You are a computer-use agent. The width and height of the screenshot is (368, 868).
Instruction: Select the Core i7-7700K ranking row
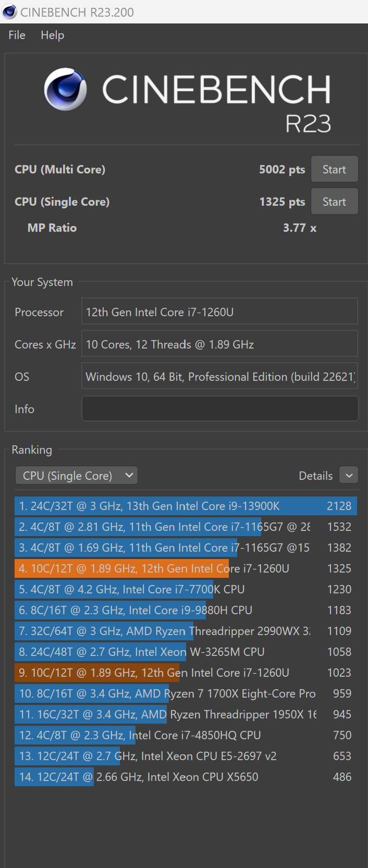185,589
